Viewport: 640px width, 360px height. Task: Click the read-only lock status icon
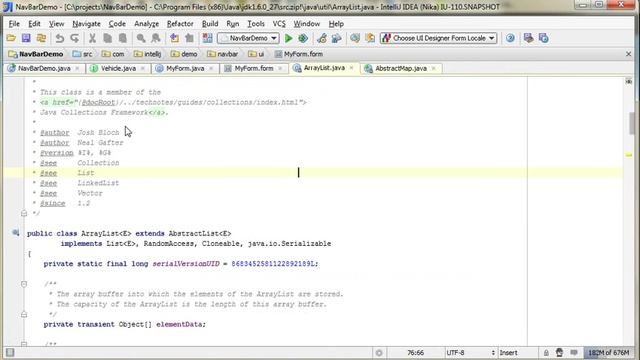(x=546, y=353)
